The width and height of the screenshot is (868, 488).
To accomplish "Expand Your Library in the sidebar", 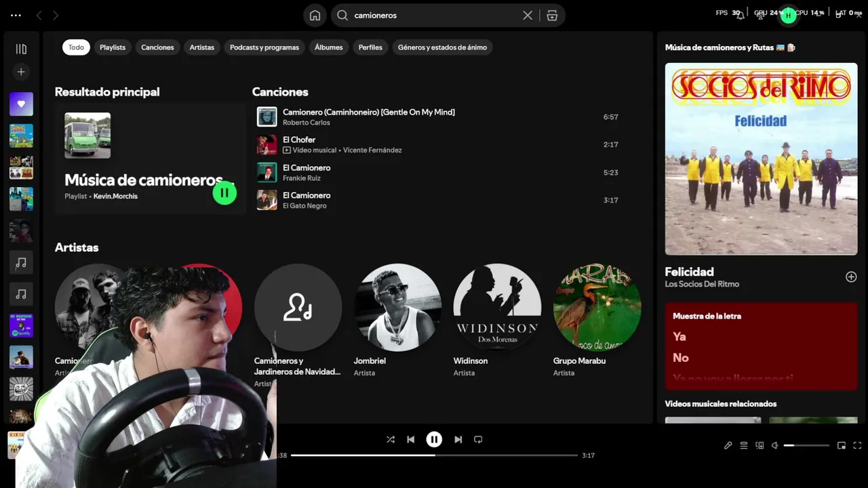I will point(21,49).
